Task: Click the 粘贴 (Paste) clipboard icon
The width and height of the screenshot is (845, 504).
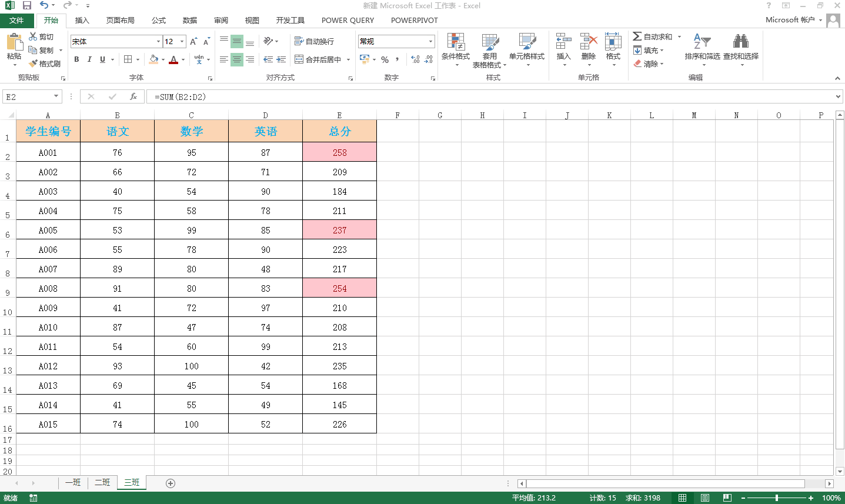Action: (14, 42)
